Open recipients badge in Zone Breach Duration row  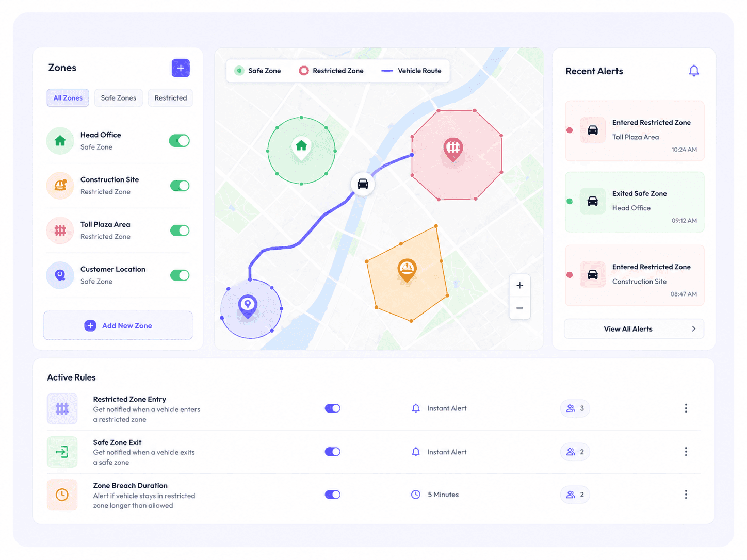coord(575,495)
